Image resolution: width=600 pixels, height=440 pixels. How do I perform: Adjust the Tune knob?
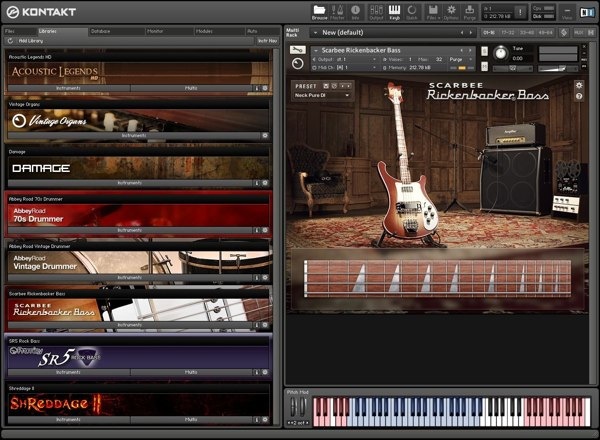click(x=501, y=54)
